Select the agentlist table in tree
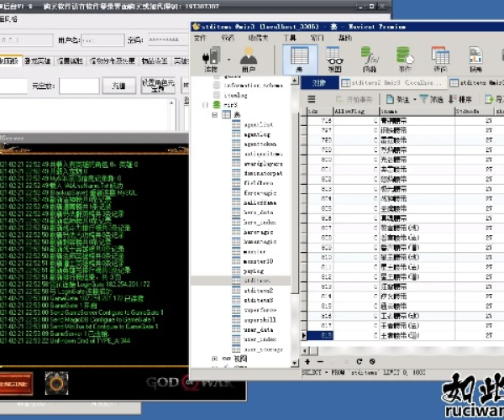The width and height of the screenshot is (504, 420). [x=258, y=124]
